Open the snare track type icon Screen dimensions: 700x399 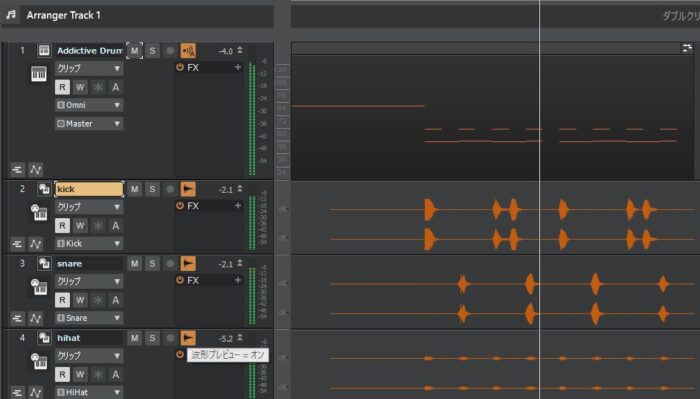[44, 263]
